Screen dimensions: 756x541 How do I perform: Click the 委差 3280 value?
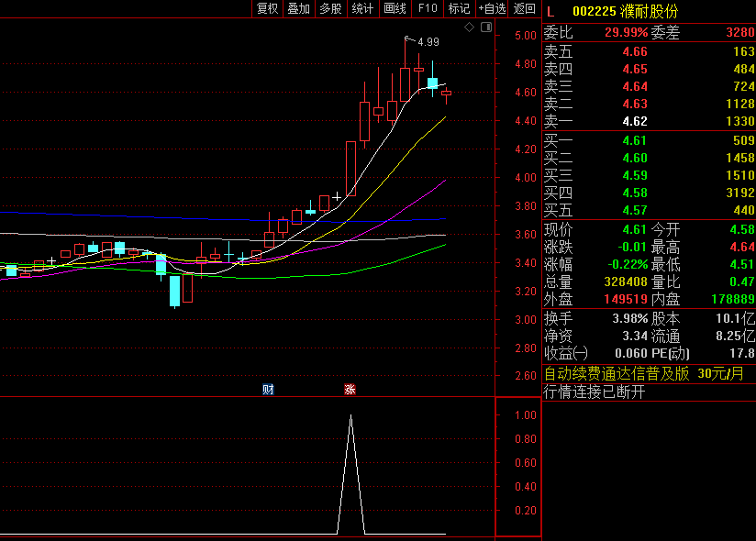pyautogui.click(x=740, y=33)
